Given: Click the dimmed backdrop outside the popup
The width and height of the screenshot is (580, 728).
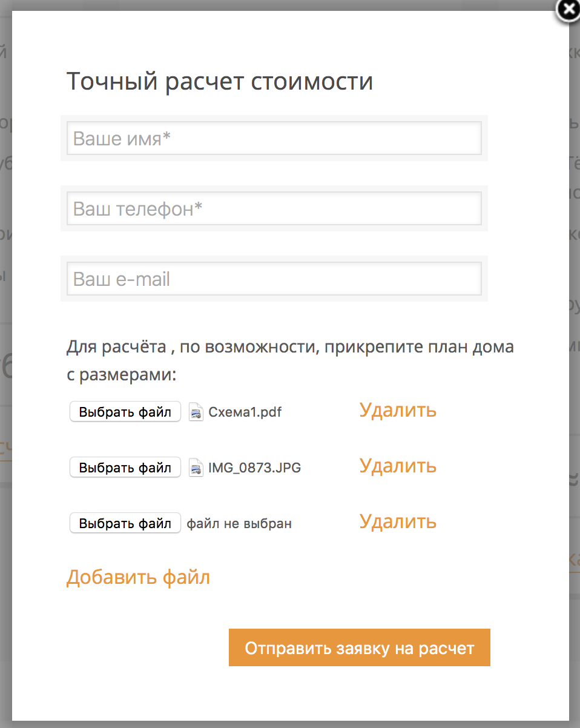Looking at the screenshot, I should 5,545.
